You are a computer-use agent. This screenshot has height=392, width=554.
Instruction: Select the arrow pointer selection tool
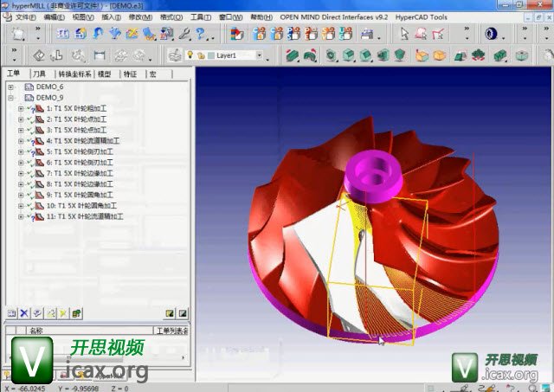[404, 34]
